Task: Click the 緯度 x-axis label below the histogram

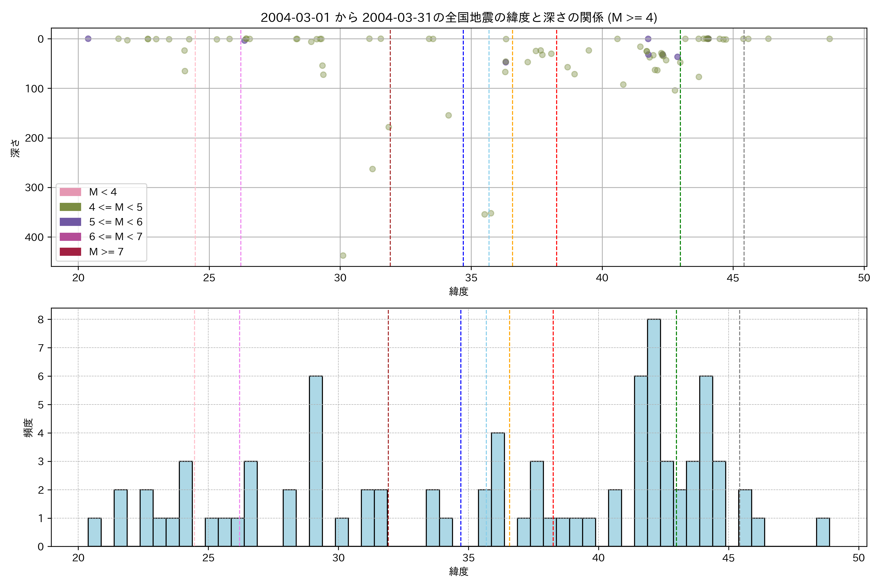Action: click(459, 572)
